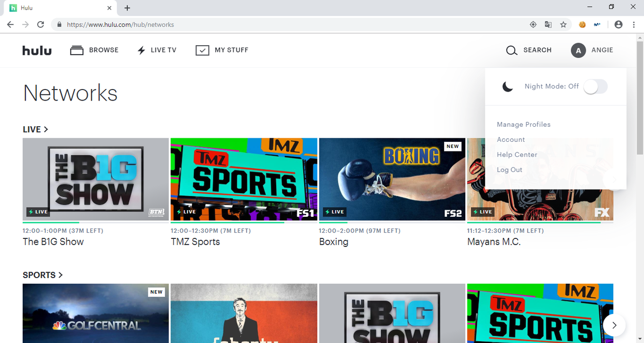Open Chrome profile icon

(618, 24)
